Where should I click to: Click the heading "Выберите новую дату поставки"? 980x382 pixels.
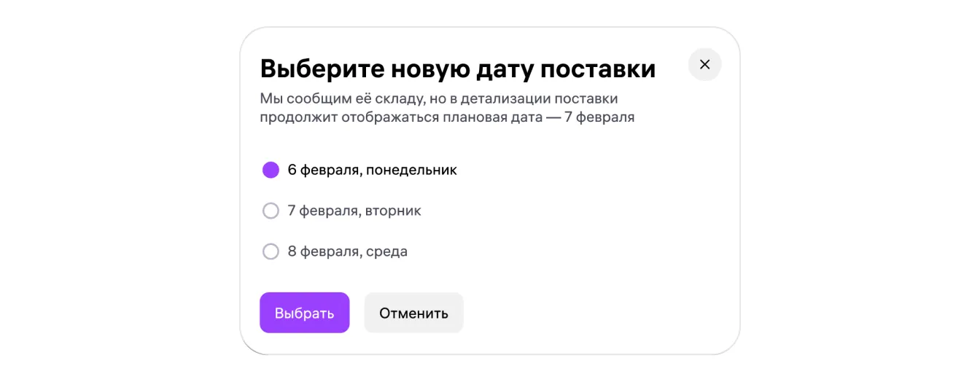pyautogui.click(x=457, y=69)
